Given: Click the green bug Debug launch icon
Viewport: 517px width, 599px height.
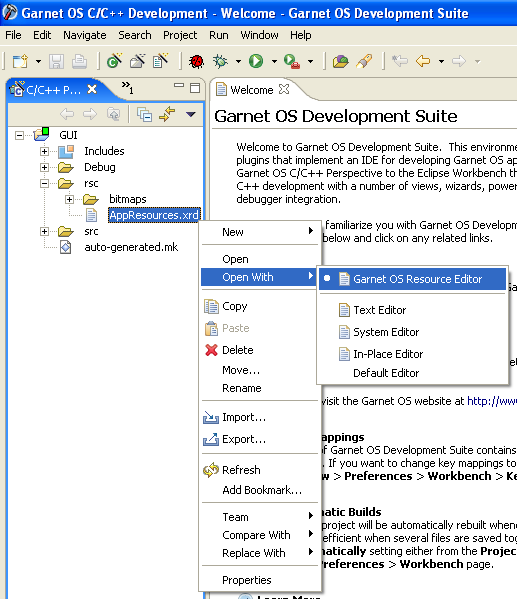Looking at the screenshot, I should click(220, 61).
